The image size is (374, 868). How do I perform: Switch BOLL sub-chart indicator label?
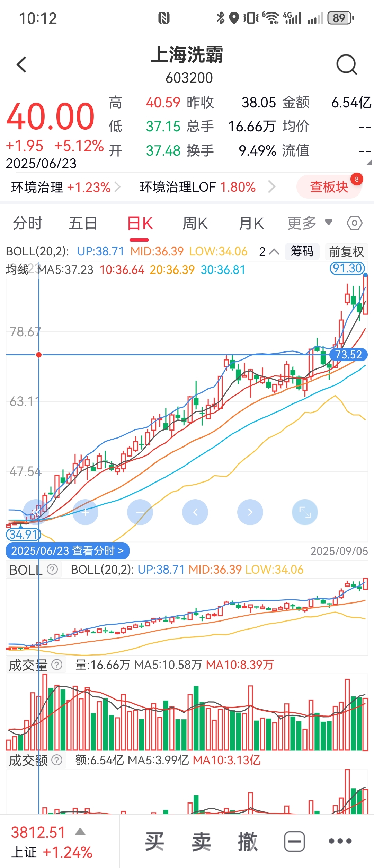pos(25,570)
